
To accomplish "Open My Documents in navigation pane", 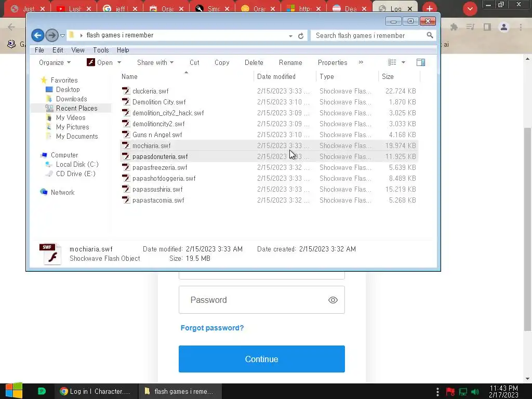I will tap(72, 137).
